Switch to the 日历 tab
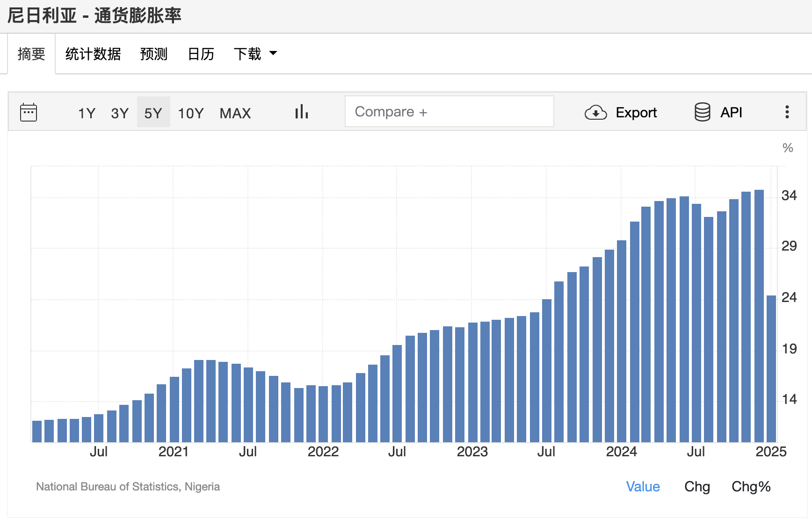Image resolution: width=812 pixels, height=518 pixels. tap(201, 54)
